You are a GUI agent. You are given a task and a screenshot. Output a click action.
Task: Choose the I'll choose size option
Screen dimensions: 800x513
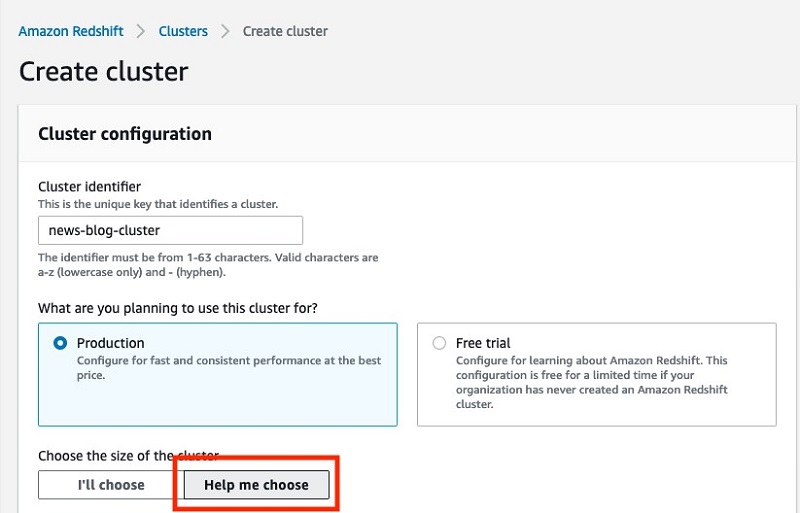click(111, 484)
